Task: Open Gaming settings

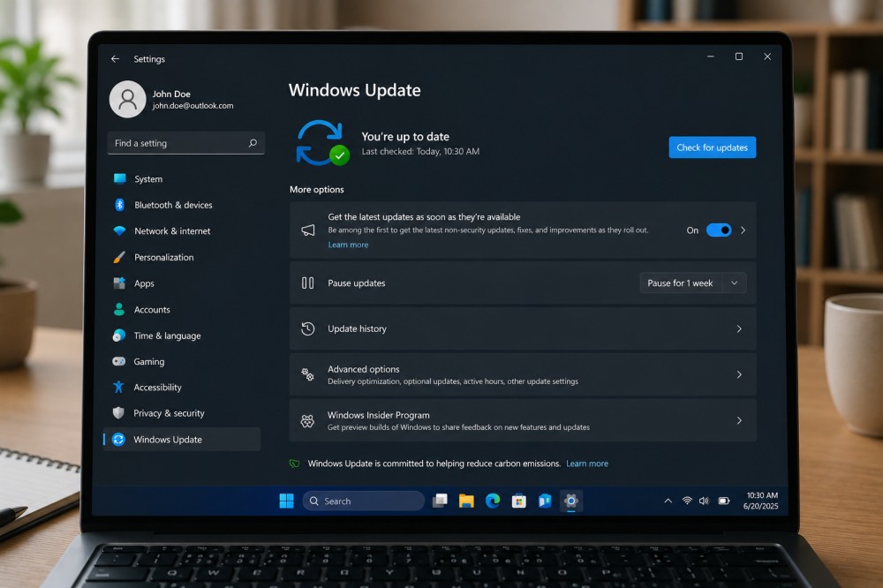Action: (182, 361)
